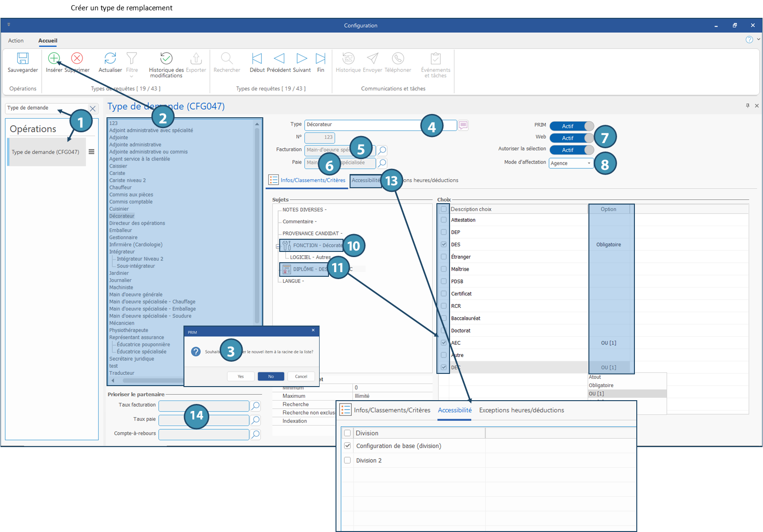Image resolution: width=763 pixels, height=532 pixels.
Task: Click the help question mark icon
Action: [749, 39]
